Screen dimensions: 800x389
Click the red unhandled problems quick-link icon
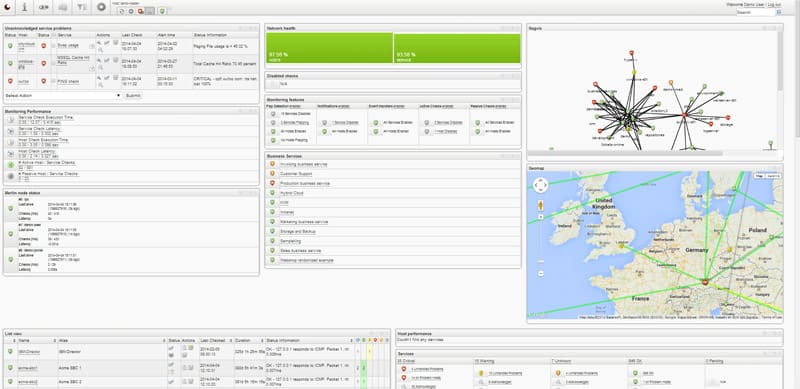[140, 11]
